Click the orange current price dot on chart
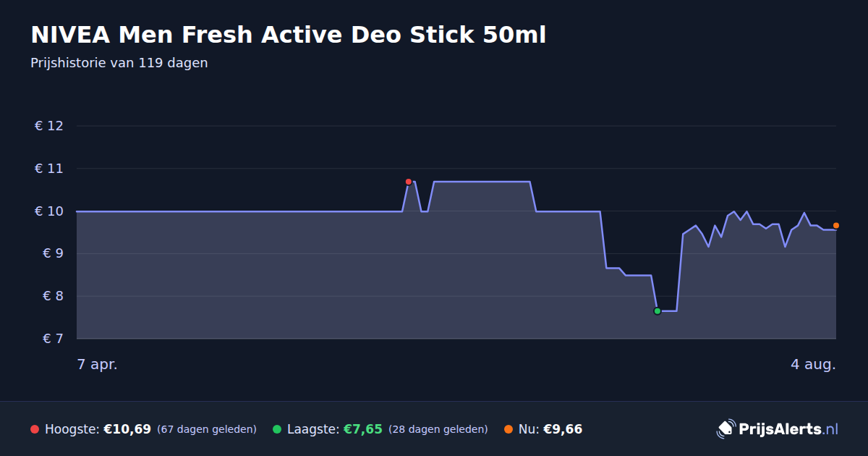This screenshot has width=868, height=456. (x=836, y=226)
